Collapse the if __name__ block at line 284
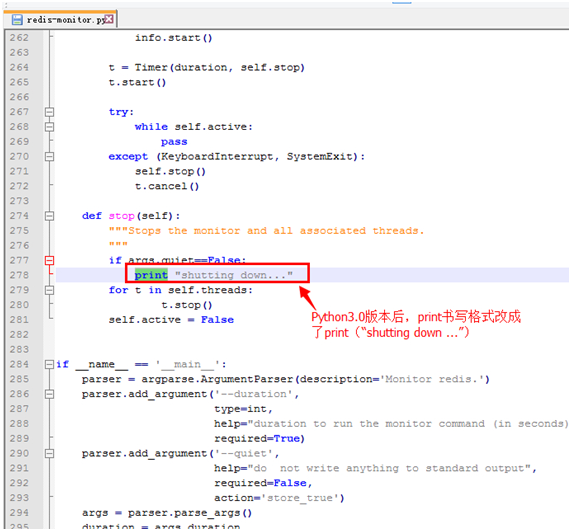The height and width of the screenshot is (531, 571). [x=50, y=364]
